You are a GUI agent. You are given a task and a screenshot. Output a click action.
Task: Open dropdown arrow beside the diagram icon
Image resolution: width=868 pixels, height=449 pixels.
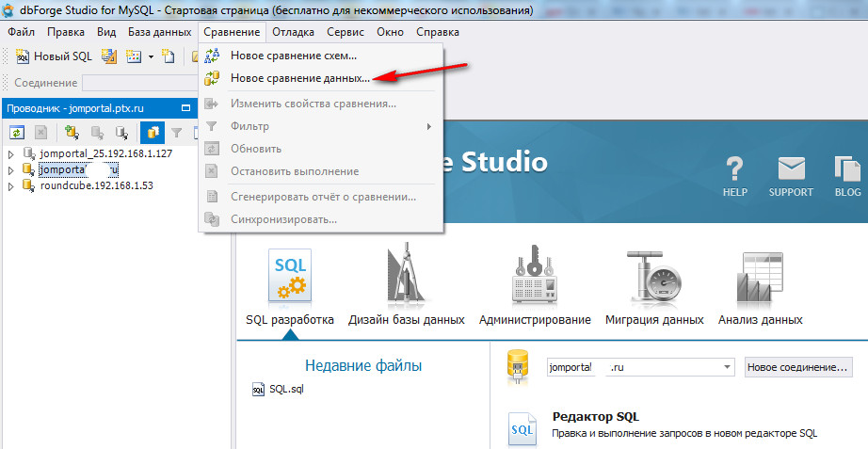(x=151, y=56)
